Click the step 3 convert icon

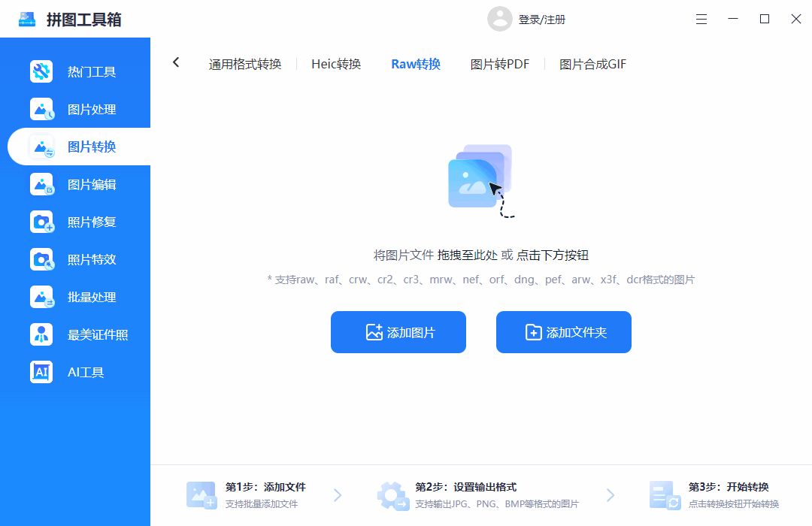tap(665, 495)
